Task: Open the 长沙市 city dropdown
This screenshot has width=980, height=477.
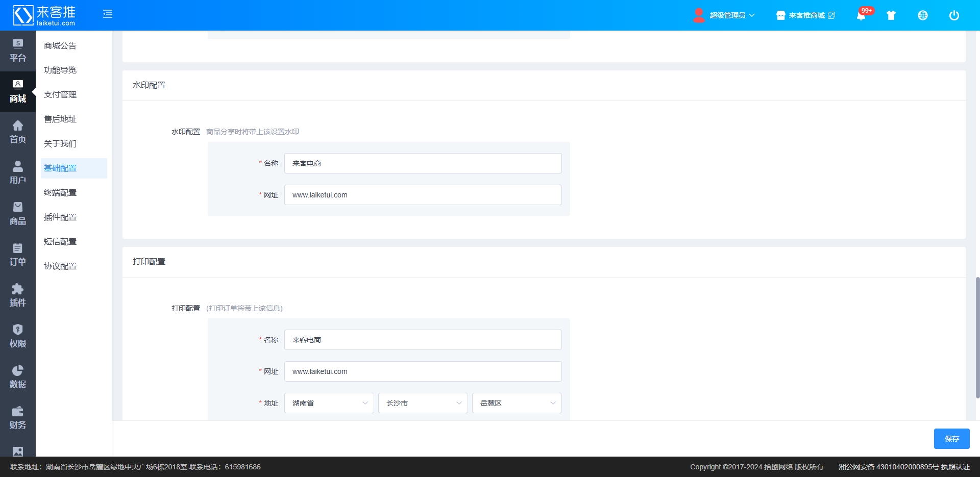Action: point(423,403)
